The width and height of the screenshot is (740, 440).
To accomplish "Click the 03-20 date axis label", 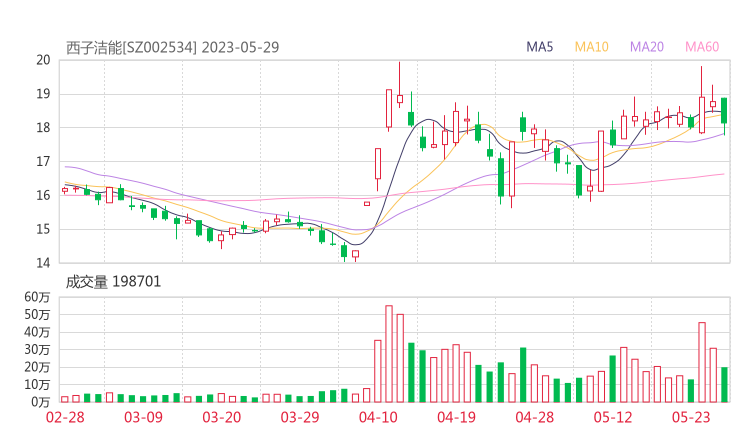I will pos(222,417).
